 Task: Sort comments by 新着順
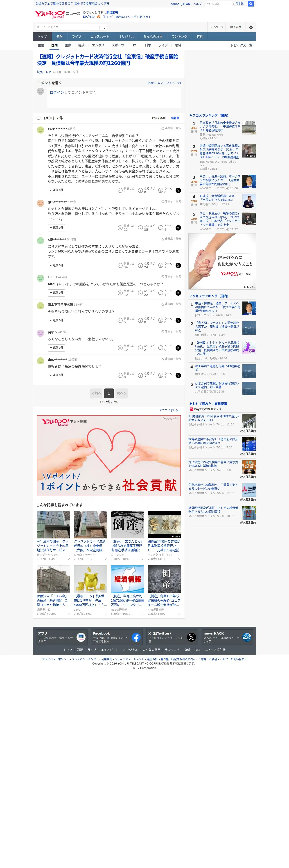[175, 118]
